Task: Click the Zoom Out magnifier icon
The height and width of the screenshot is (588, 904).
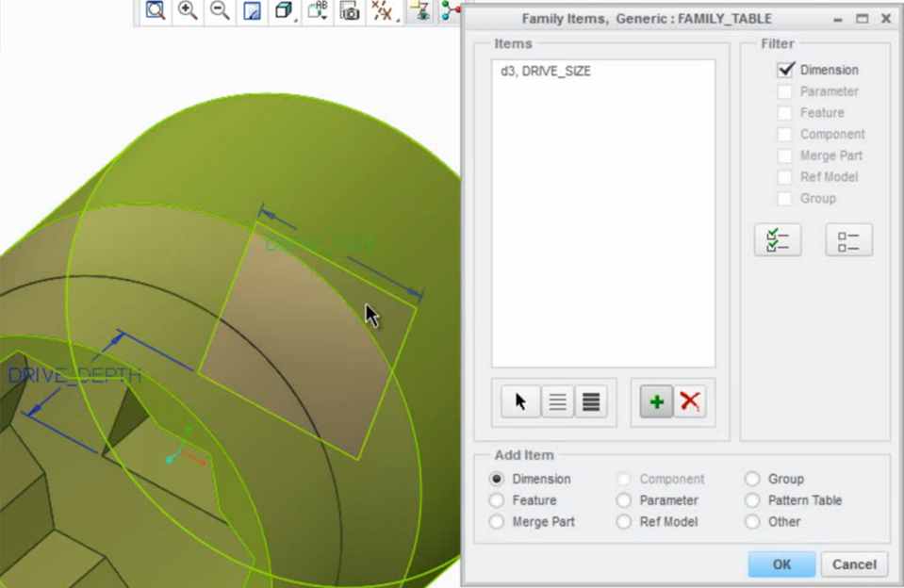Action: (220, 10)
